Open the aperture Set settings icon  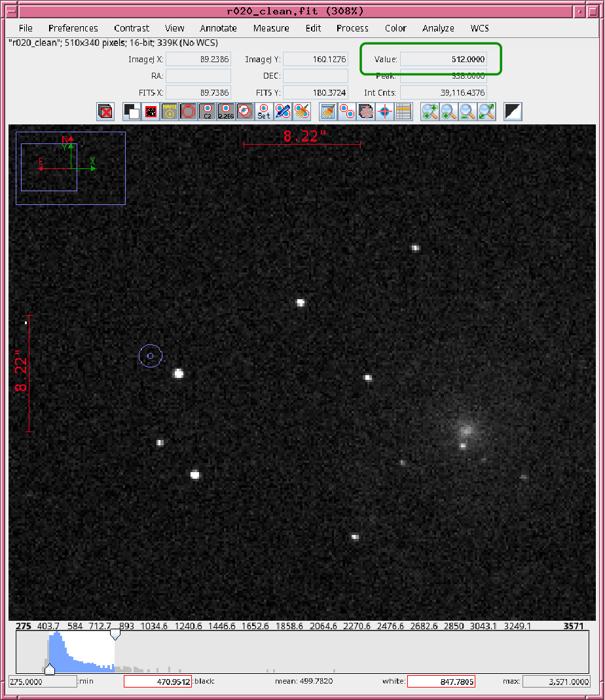pyautogui.click(x=263, y=112)
